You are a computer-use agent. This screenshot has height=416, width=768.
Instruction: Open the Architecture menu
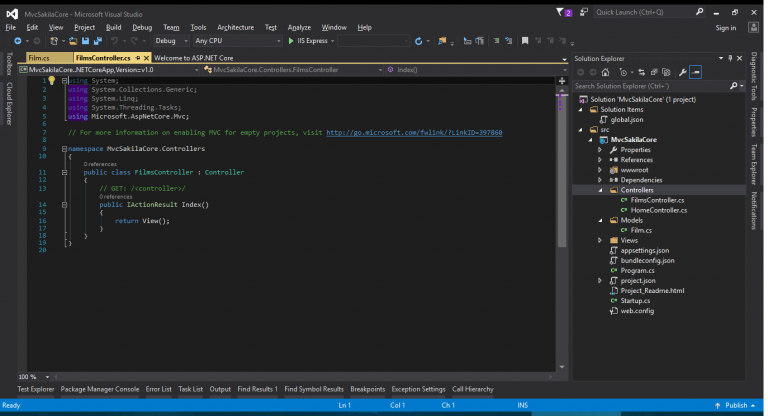pyautogui.click(x=235, y=27)
